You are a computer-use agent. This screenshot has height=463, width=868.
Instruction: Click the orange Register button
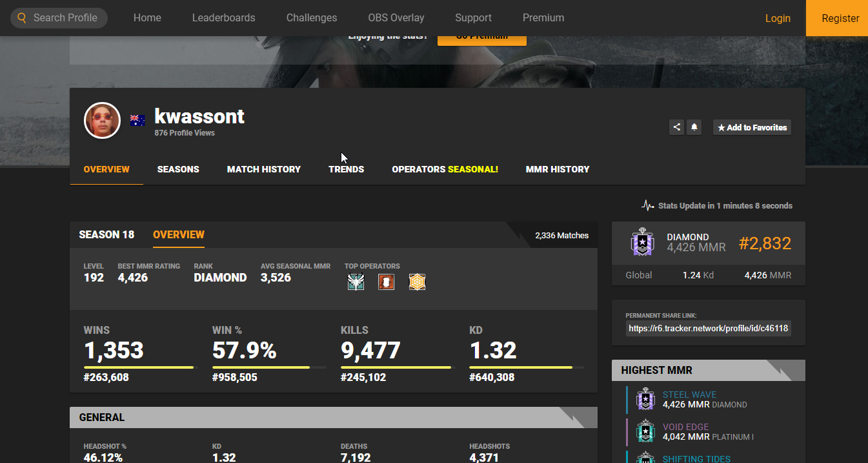click(840, 18)
